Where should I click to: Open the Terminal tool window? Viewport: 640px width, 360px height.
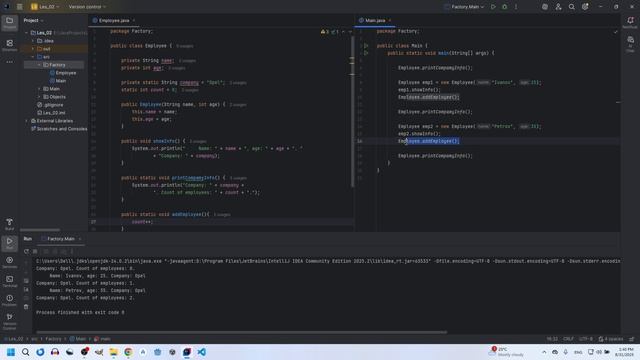[x=9, y=281]
